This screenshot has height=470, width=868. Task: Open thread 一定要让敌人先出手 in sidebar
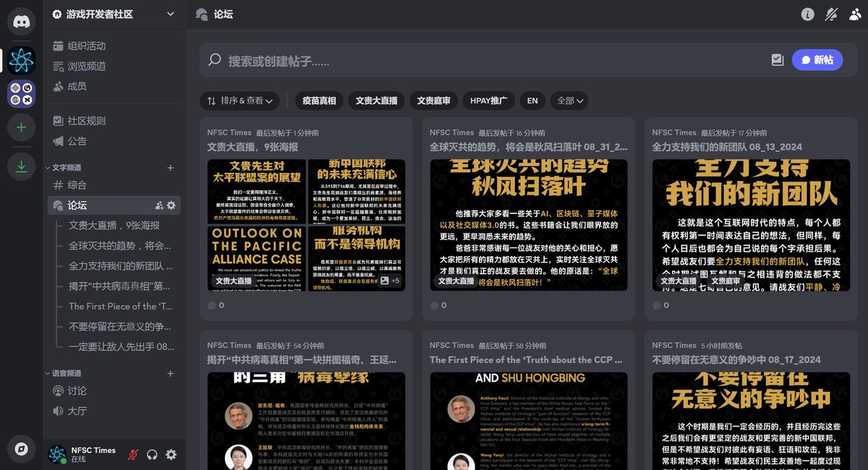coord(119,347)
